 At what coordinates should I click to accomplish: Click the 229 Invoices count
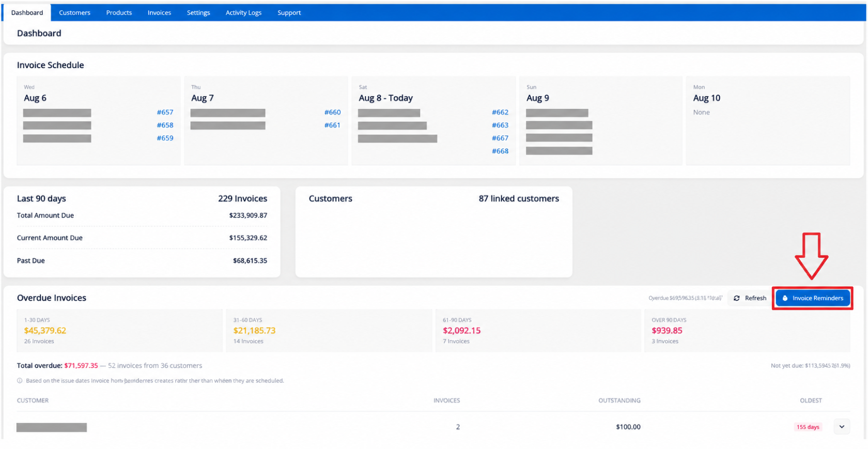(x=242, y=198)
